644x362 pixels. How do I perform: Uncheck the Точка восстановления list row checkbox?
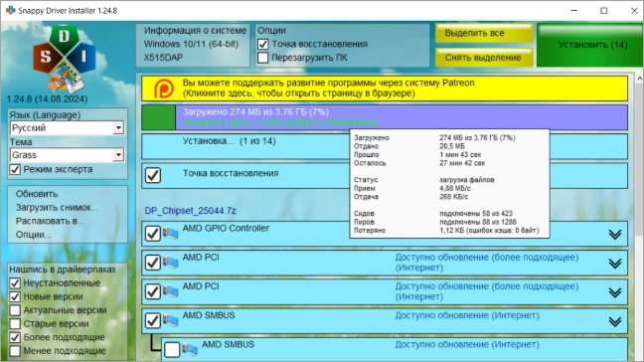pos(153,175)
